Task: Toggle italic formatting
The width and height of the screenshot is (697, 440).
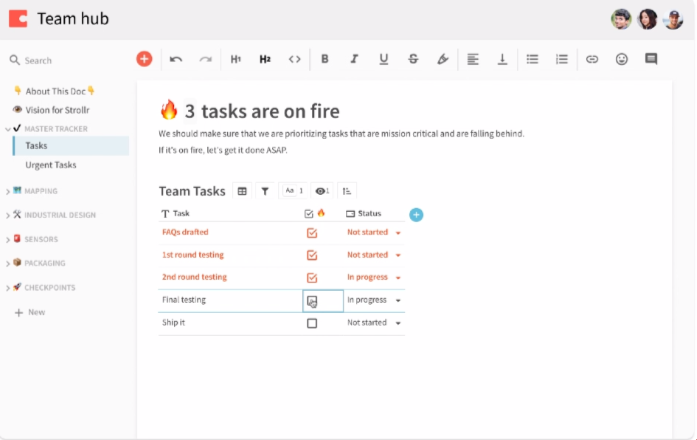Action: (354, 59)
